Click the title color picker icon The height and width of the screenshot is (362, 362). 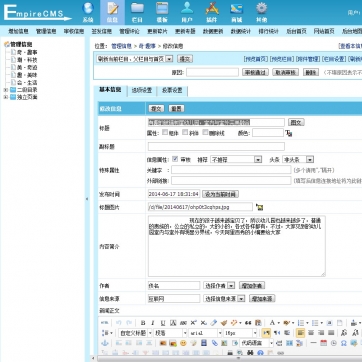(289, 133)
